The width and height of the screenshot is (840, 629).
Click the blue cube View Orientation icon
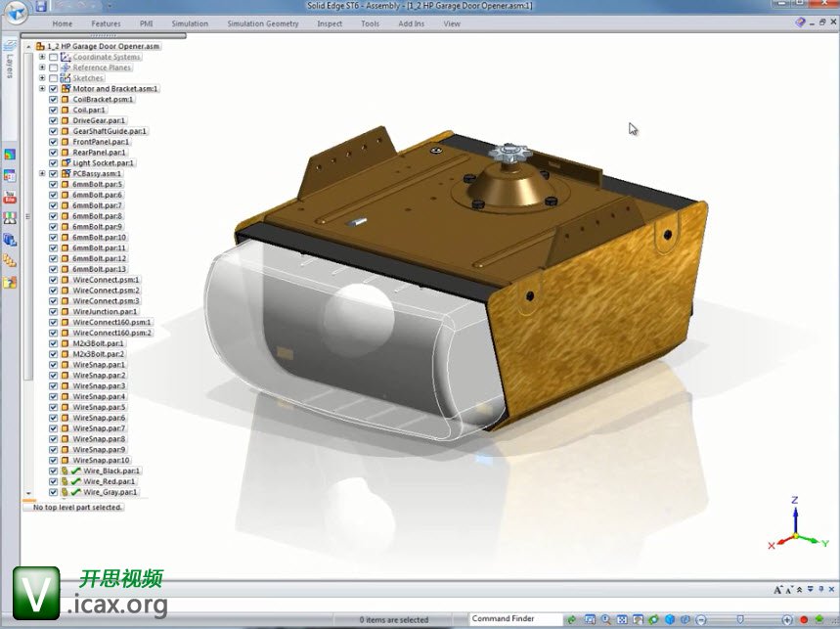670,620
